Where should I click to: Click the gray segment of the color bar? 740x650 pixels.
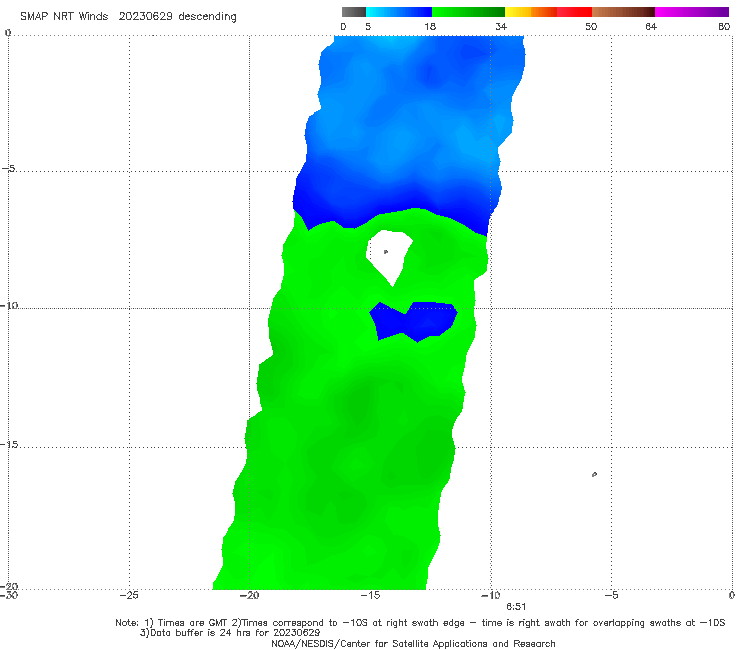(354, 12)
